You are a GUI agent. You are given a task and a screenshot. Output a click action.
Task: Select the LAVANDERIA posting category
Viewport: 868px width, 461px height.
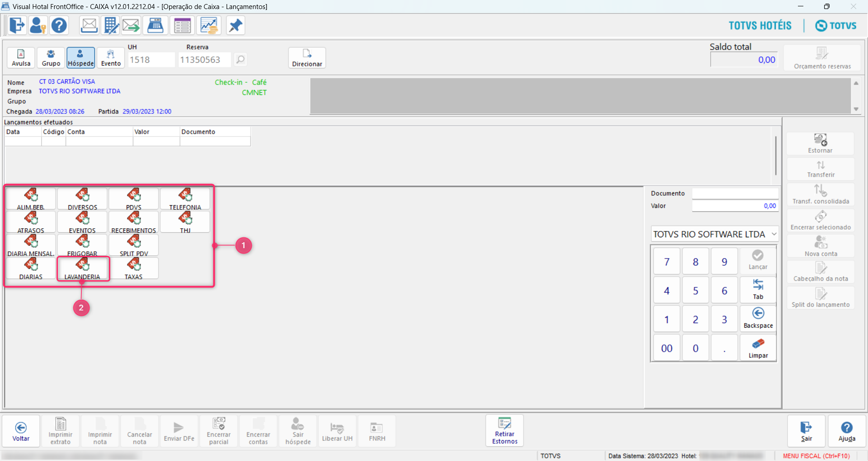[x=82, y=268]
